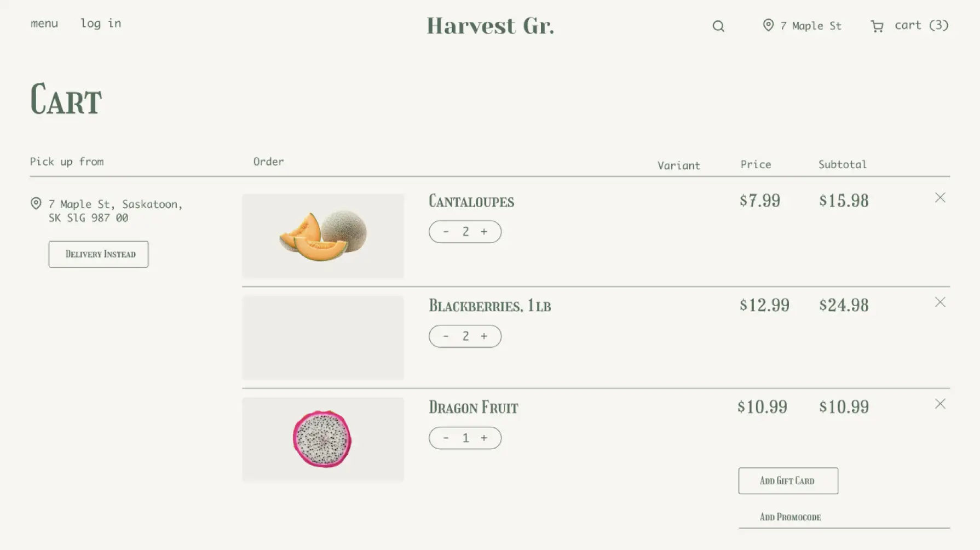Increase Cantaloupes quantity with plus
The width and height of the screenshot is (980, 550).
[484, 232]
